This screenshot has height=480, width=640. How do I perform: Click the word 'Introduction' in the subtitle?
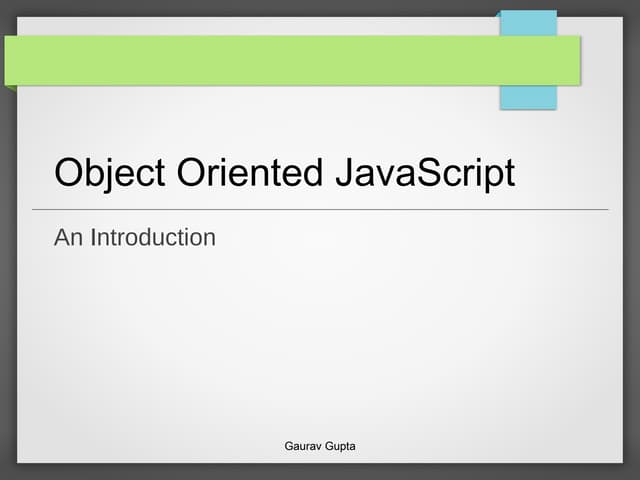point(153,238)
